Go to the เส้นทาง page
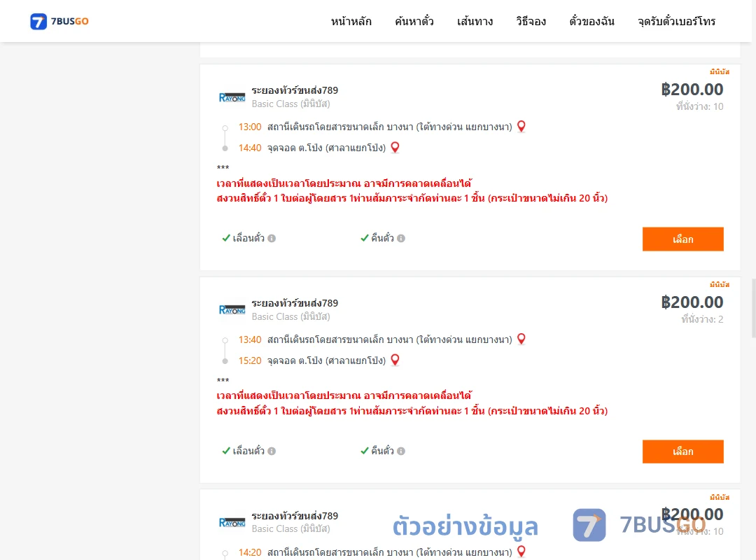The width and height of the screenshot is (756, 560). (475, 21)
